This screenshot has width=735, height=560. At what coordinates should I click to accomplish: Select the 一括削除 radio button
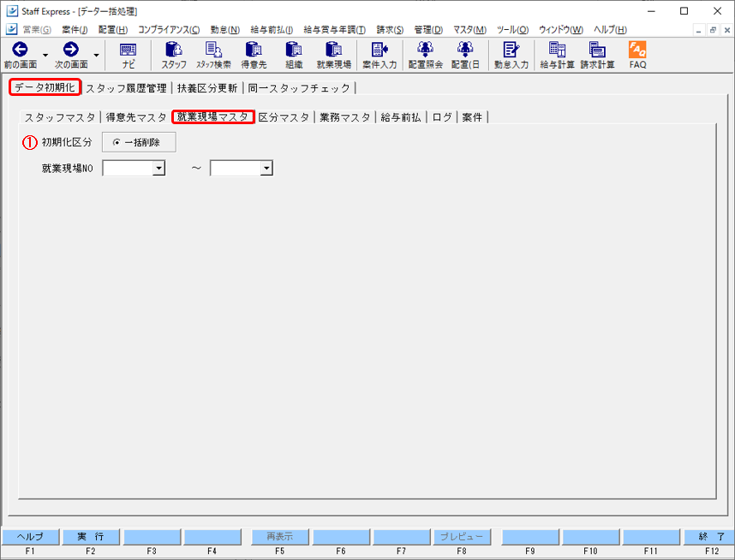pyautogui.click(x=117, y=142)
